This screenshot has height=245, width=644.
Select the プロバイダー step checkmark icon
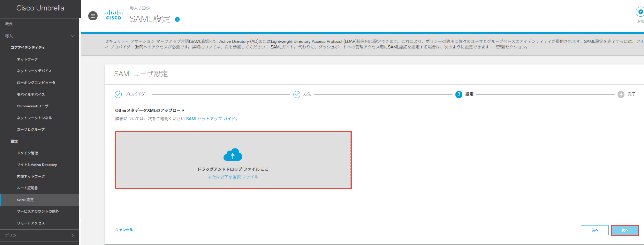tap(118, 94)
